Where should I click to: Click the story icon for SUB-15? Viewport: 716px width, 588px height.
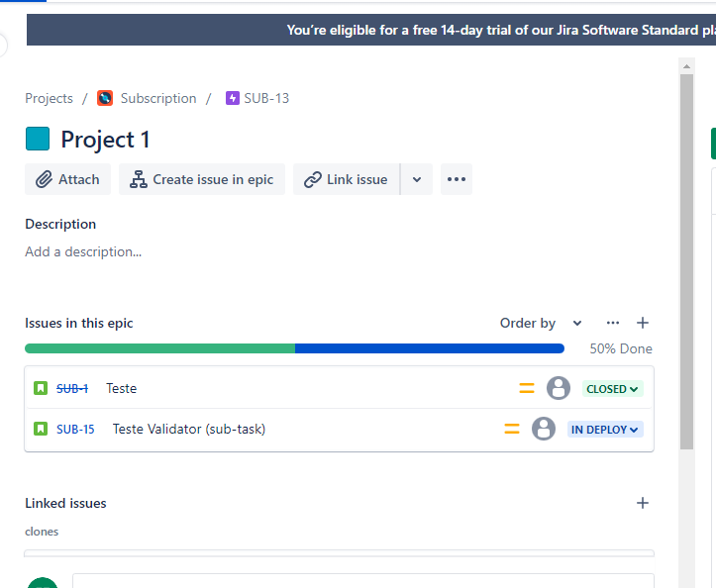pyautogui.click(x=41, y=430)
